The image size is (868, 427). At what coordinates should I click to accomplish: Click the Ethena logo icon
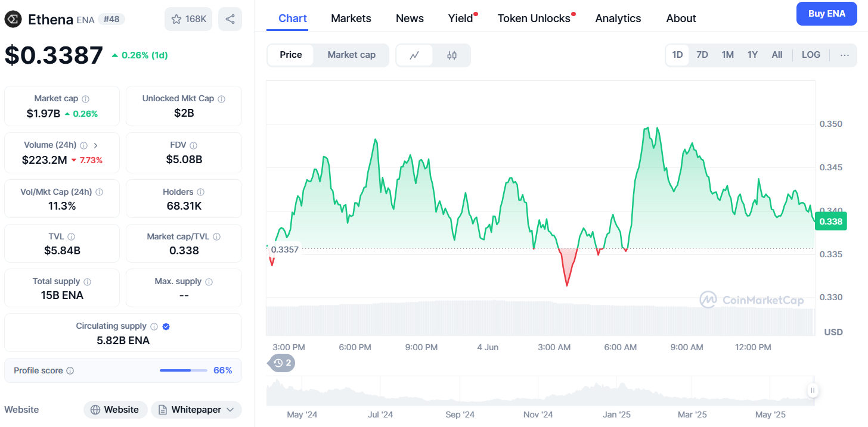tap(13, 19)
